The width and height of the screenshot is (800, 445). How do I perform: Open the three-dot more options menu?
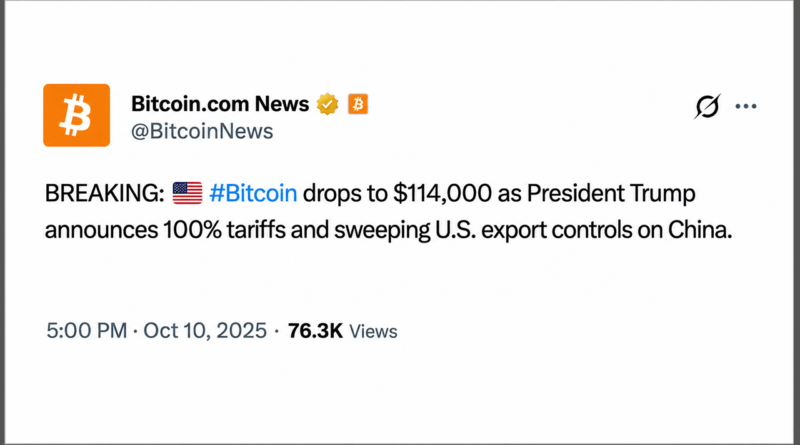(746, 106)
